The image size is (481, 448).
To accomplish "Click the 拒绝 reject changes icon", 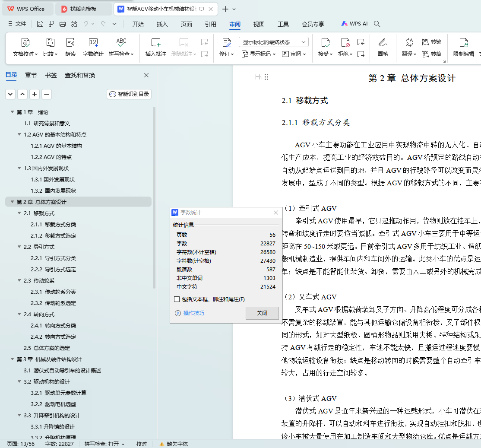I will 345,43.
